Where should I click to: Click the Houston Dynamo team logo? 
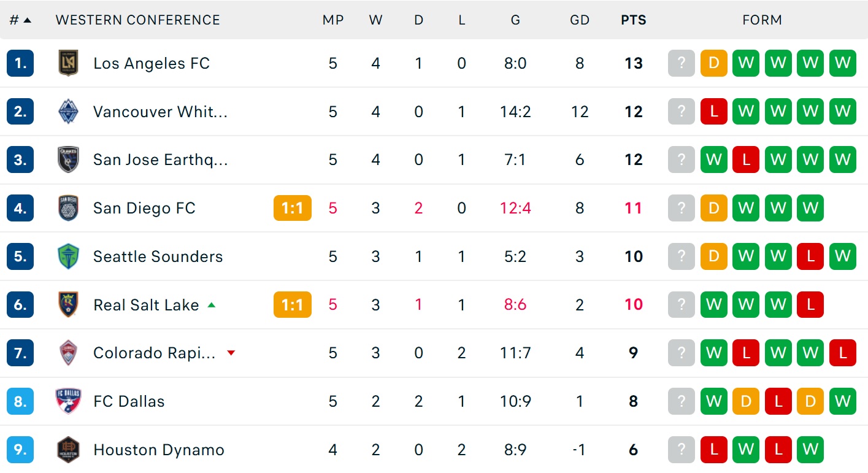click(x=68, y=450)
